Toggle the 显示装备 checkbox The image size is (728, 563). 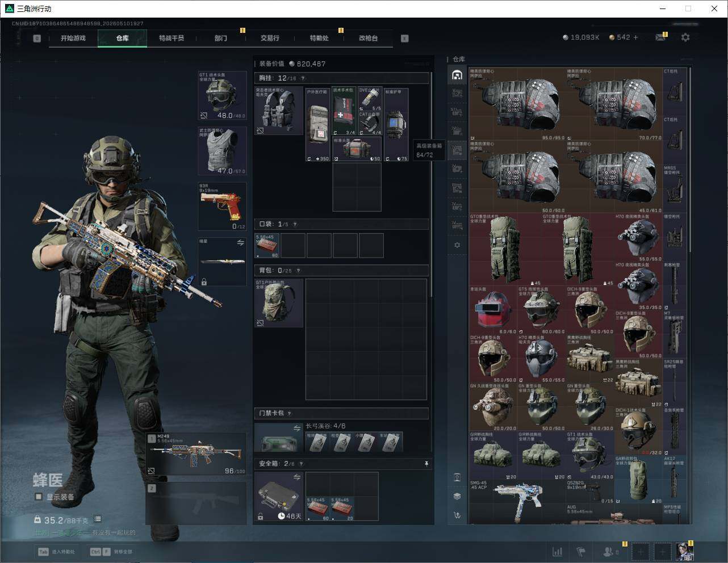(x=39, y=497)
